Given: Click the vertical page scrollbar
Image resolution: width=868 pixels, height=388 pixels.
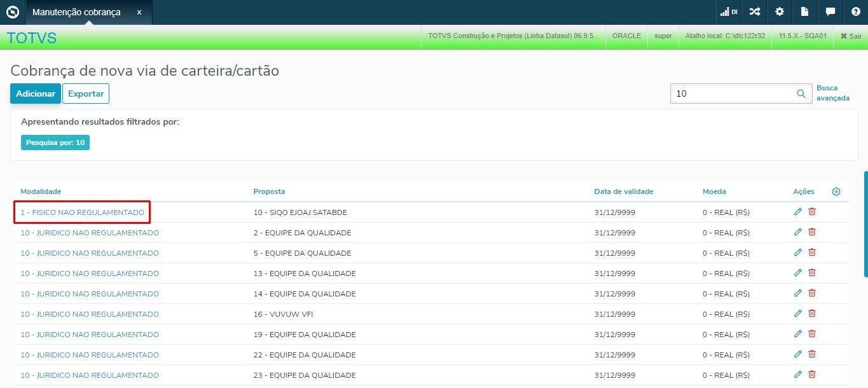Looking at the screenshot, I should click(x=865, y=224).
